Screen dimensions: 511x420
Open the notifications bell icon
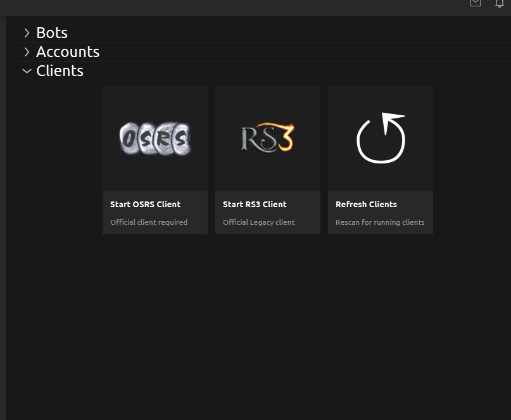pos(500,3)
